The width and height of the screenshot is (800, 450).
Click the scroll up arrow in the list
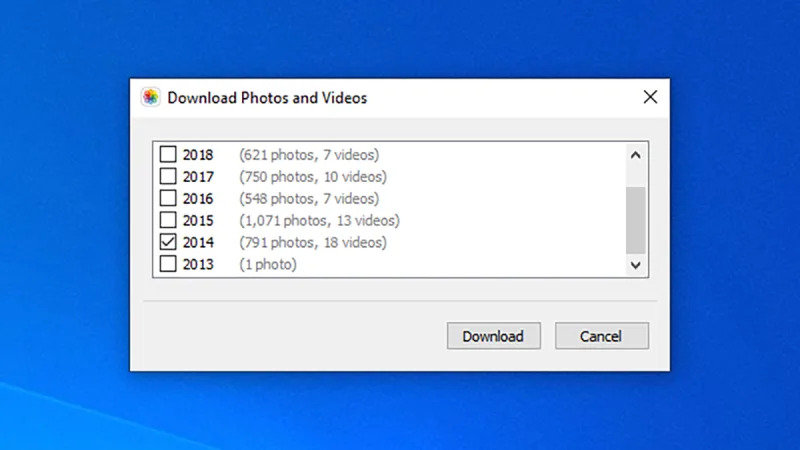tap(635, 155)
